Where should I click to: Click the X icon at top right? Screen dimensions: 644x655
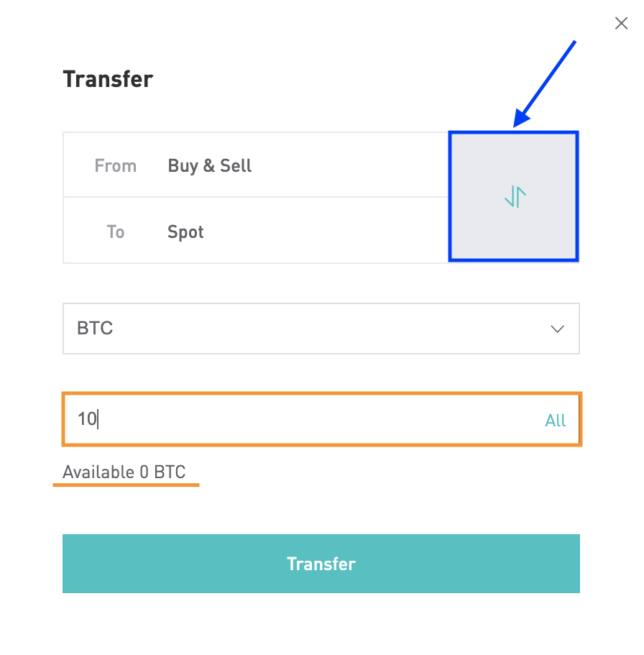[x=621, y=24]
